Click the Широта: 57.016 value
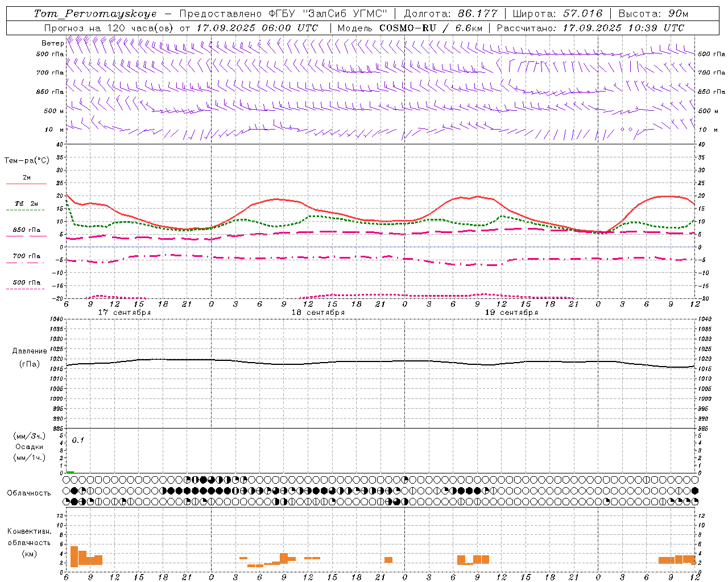This screenshot has height=582, width=728. pyautogui.click(x=557, y=14)
